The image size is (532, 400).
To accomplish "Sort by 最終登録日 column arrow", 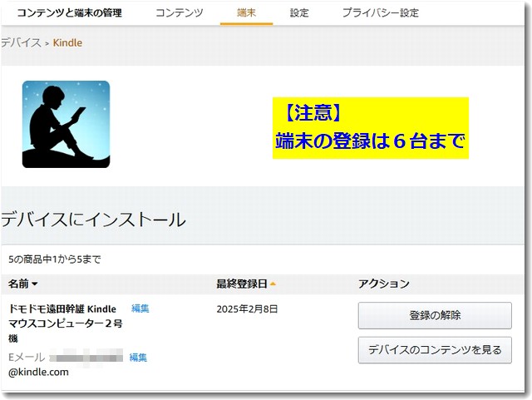I will (273, 284).
